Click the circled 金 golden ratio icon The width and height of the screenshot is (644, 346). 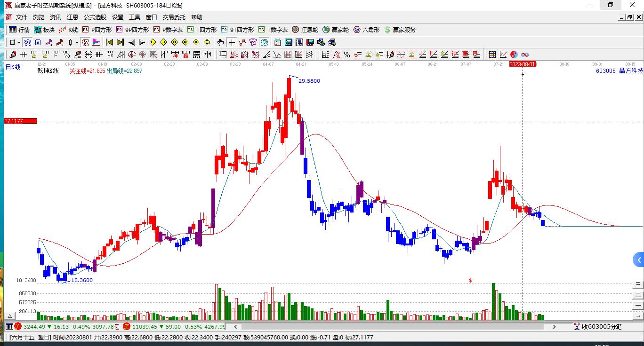(369, 55)
